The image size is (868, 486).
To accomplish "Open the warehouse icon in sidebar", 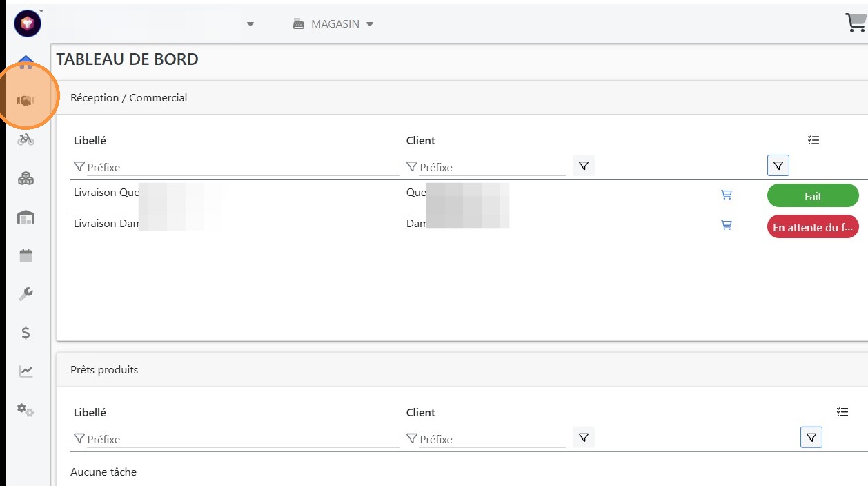I will (x=26, y=217).
